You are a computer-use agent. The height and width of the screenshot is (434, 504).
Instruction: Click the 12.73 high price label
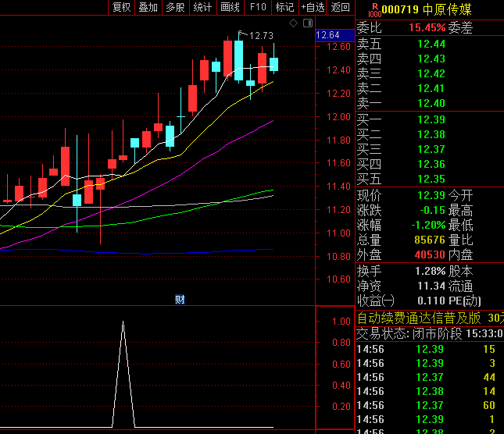click(x=261, y=36)
